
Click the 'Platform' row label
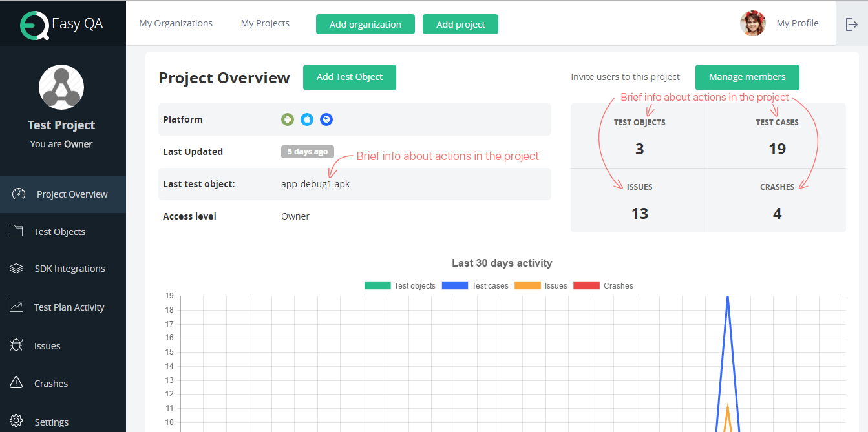tap(183, 119)
